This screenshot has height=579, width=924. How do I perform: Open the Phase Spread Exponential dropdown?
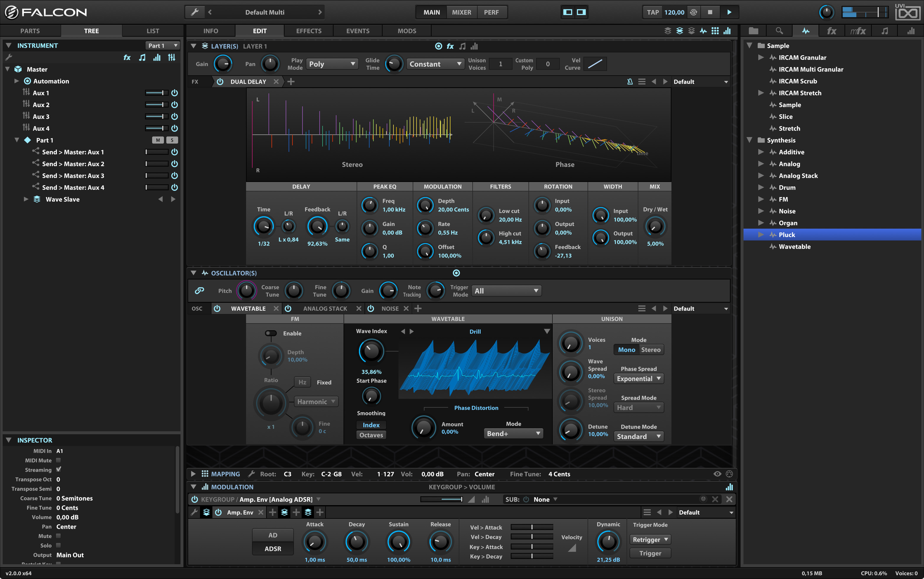click(x=638, y=379)
